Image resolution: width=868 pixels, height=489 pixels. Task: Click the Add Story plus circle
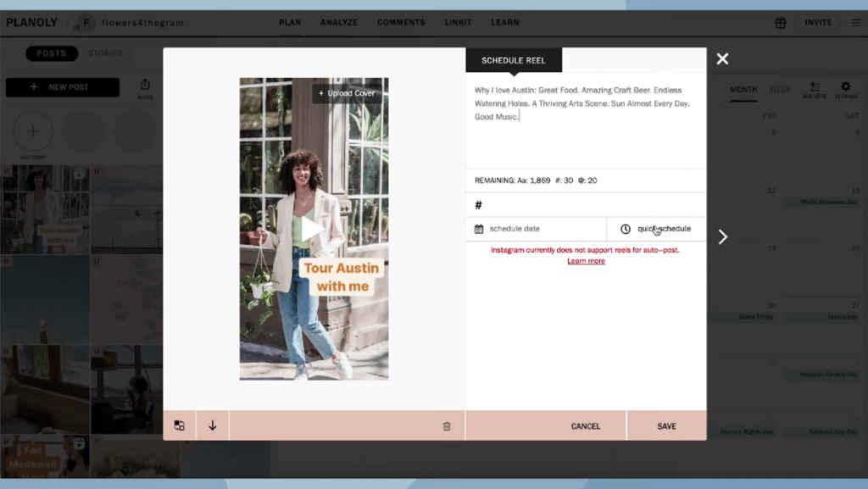(33, 131)
